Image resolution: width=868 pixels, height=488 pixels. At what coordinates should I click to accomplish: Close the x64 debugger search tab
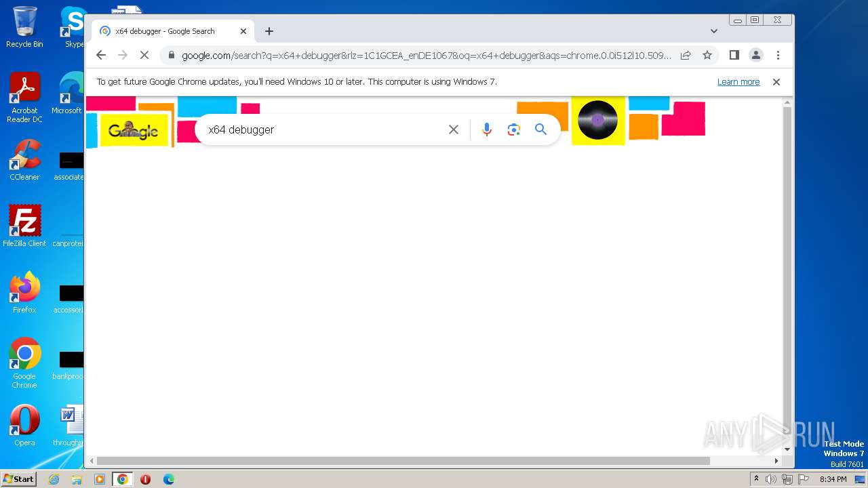point(243,31)
